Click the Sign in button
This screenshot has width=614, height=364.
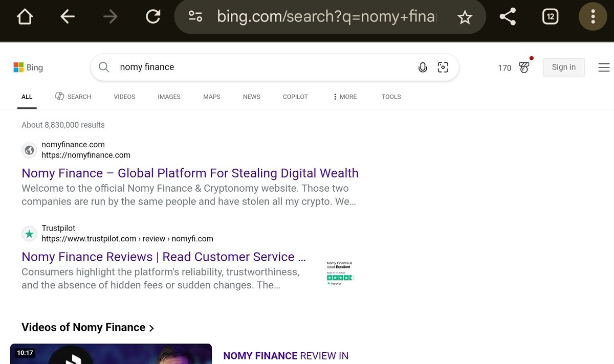pos(564,67)
